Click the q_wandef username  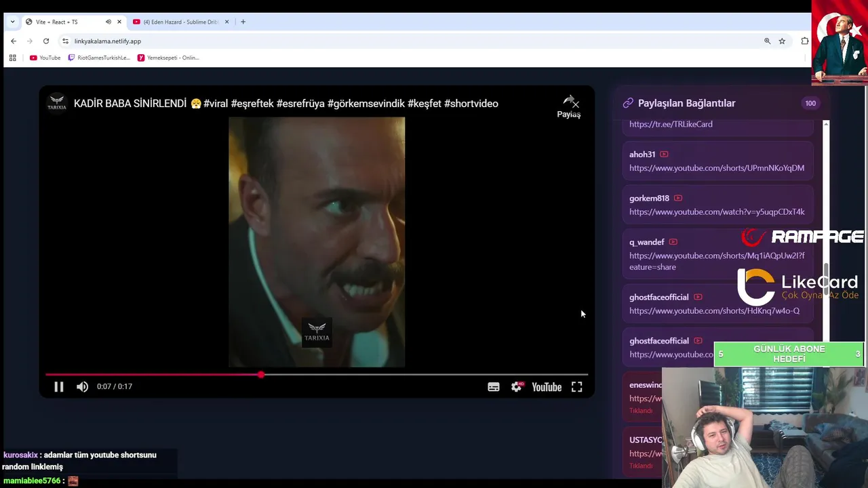pos(647,242)
